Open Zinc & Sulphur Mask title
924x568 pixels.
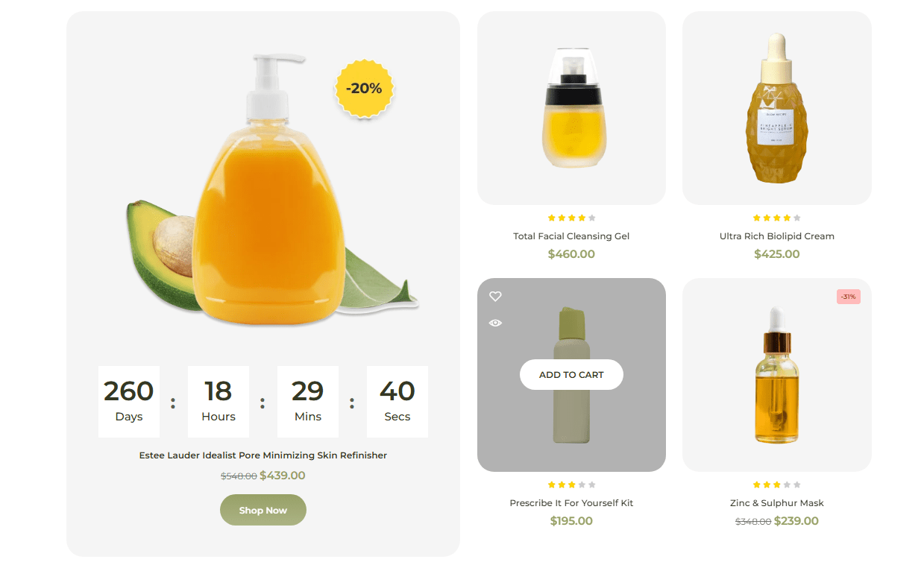click(x=777, y=502)
